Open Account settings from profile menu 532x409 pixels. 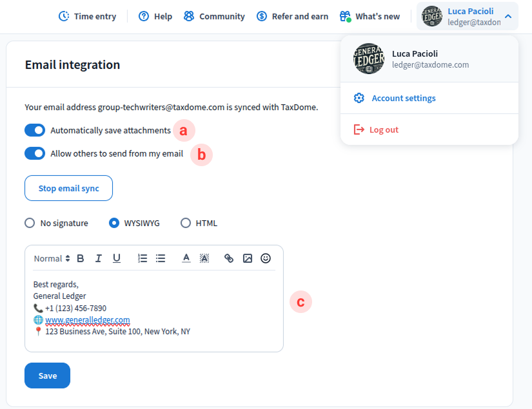click(x=403, y=99)
